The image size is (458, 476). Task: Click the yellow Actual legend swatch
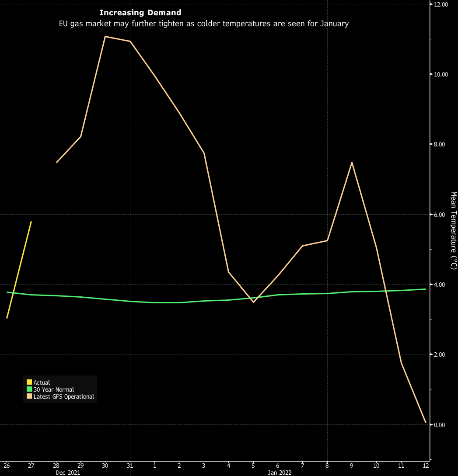(x=29, y=382)
